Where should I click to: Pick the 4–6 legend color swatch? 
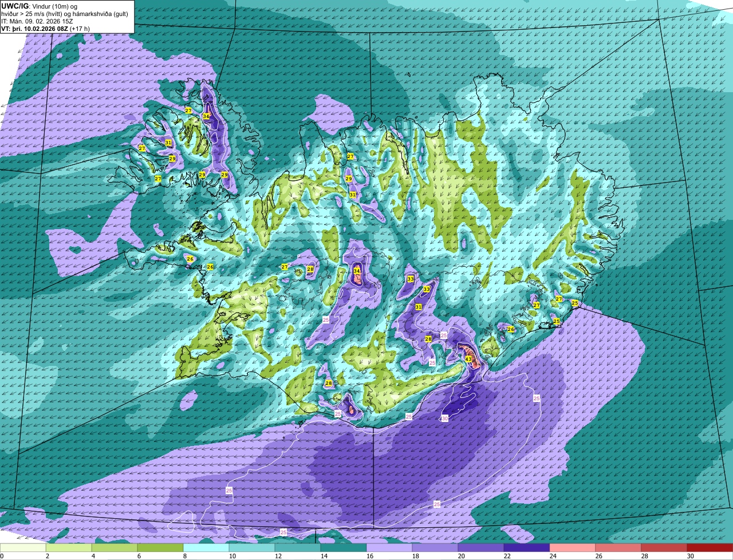[x=115, y=548]
